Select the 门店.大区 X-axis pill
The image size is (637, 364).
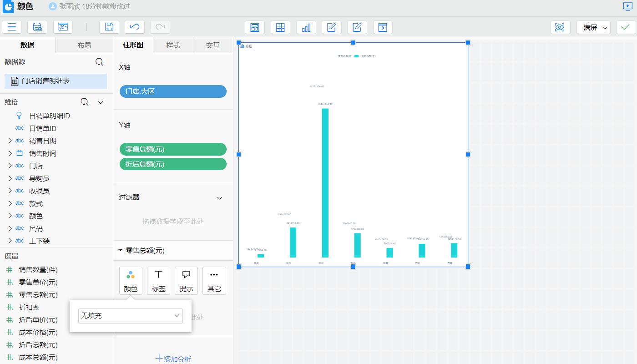click(x=173, y=91)
